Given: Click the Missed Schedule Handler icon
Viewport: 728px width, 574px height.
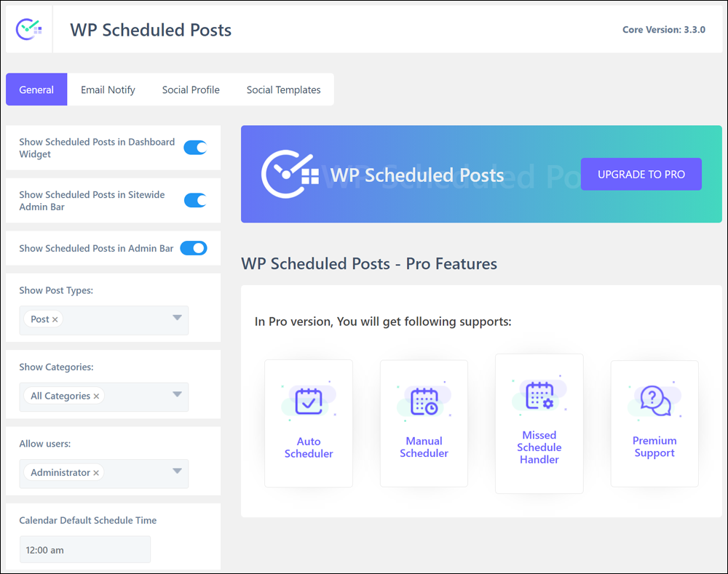Looking at the screenshot, I should click(x=539, y=395).
